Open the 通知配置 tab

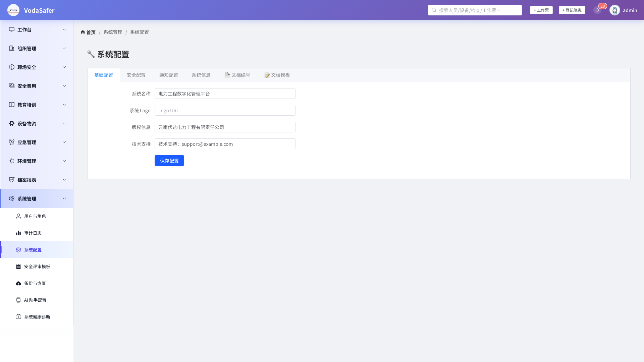pyautogui.click(x=169, y=75)
